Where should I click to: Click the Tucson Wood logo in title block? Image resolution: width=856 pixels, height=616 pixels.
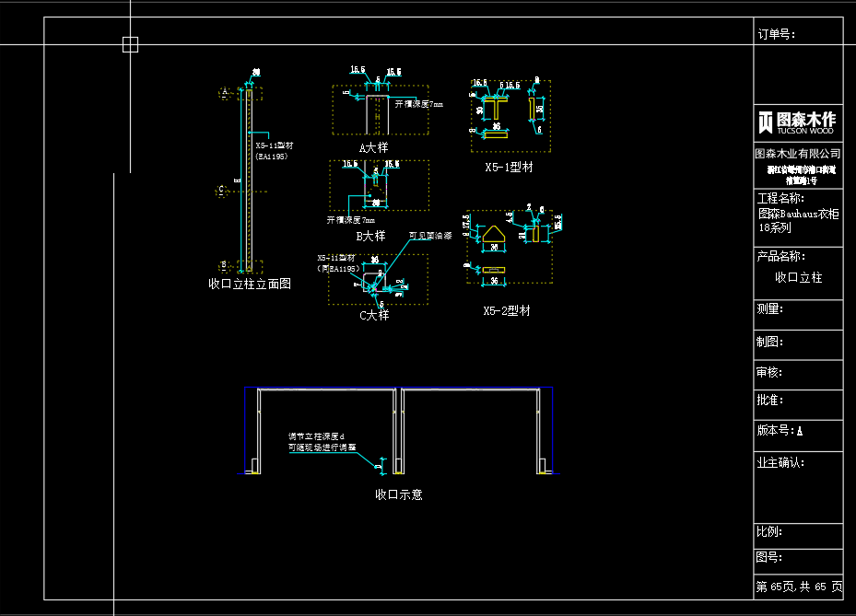pyautogui.click(x=796, y=122)
